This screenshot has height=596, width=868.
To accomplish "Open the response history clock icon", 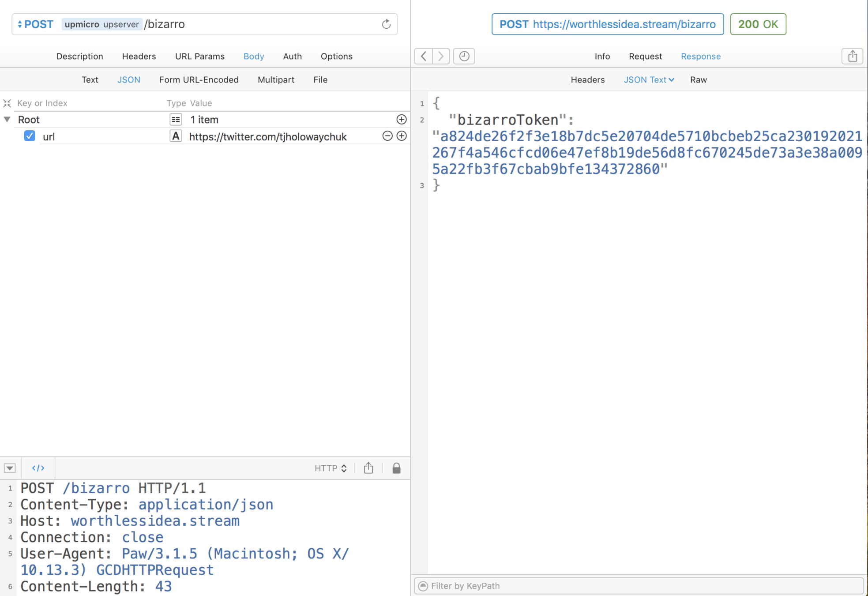I will (x=464, y=56).
